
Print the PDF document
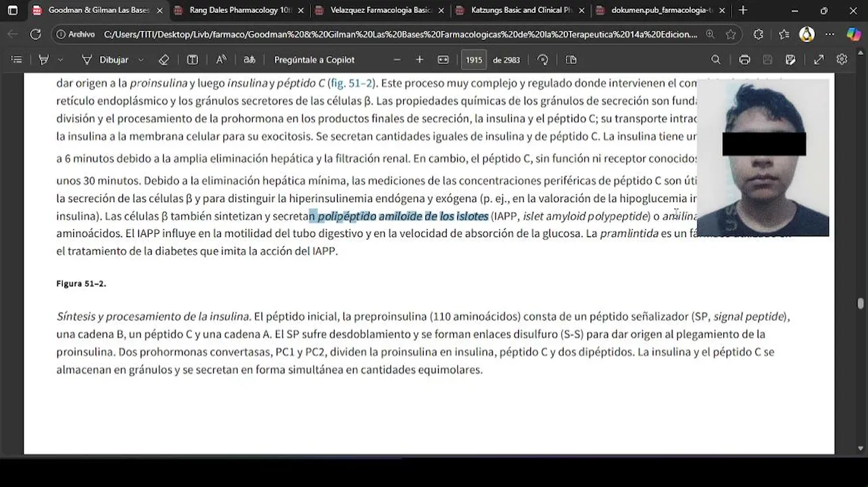(x=744, y=60)
